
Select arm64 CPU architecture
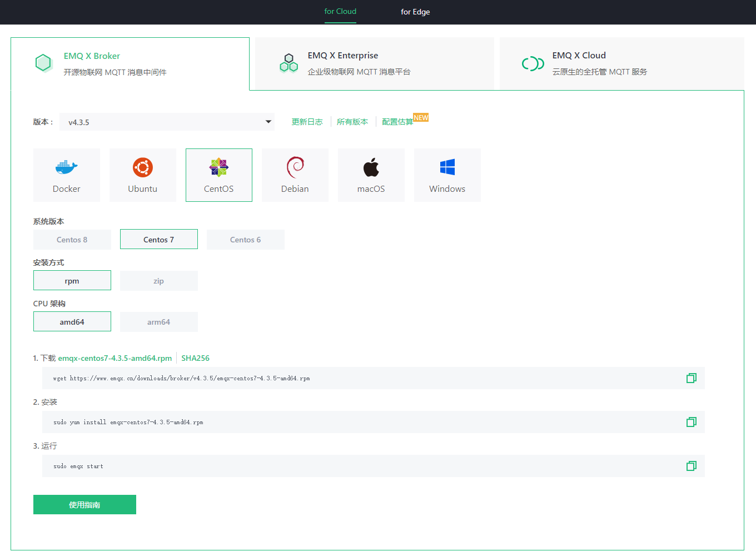point(159,322)
